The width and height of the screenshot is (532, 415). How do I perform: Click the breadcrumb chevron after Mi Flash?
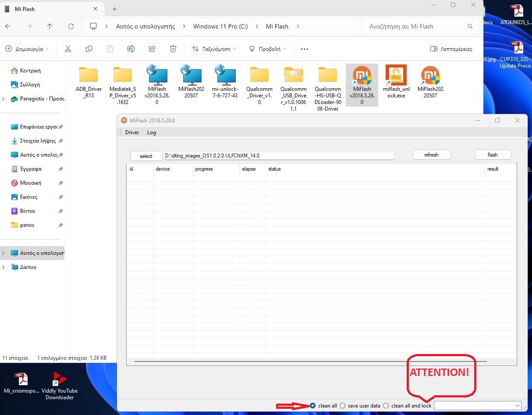[298, 26]
